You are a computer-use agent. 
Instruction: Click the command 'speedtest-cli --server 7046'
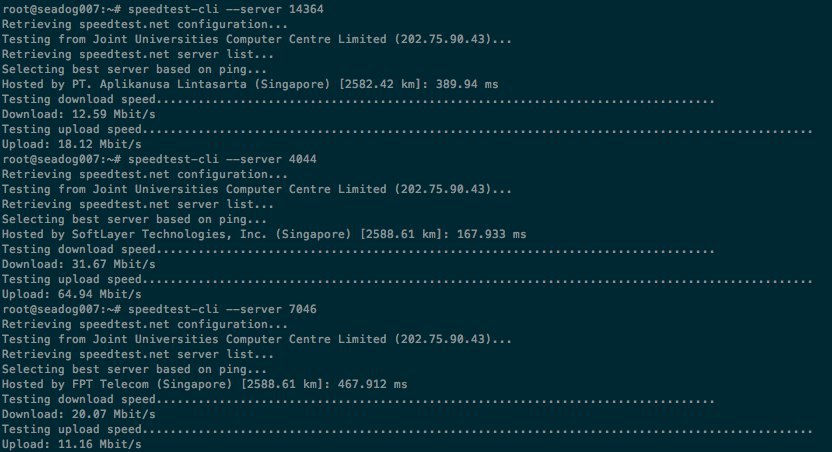pyautogui.click(x=222, y=309)
